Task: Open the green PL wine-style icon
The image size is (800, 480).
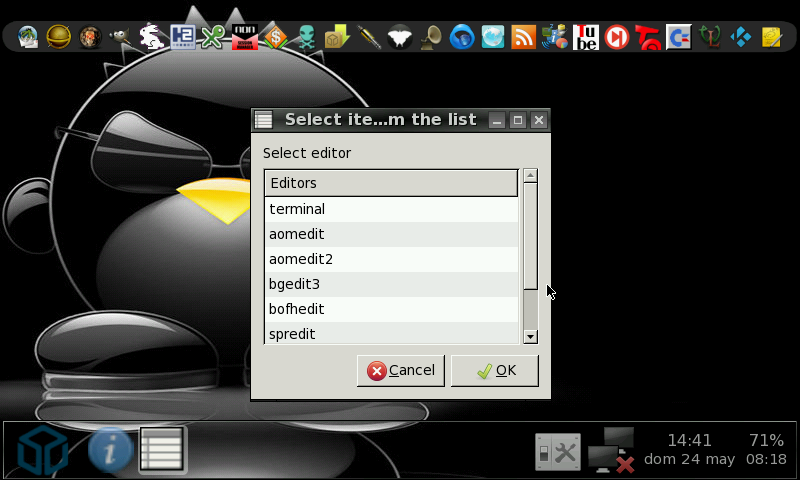Action: (710, 37)
